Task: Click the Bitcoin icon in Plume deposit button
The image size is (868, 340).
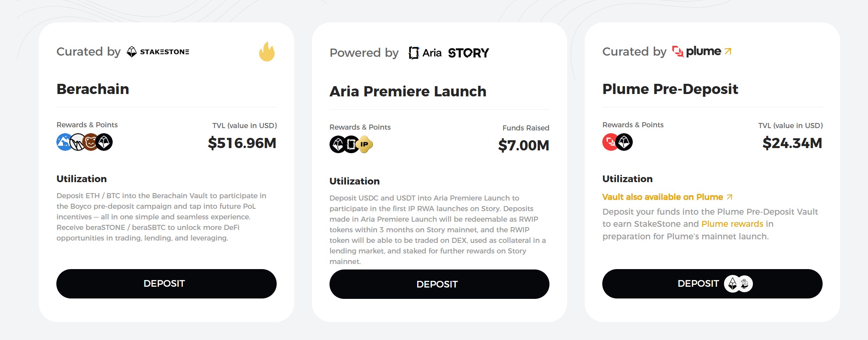Action: pos(745,284)
